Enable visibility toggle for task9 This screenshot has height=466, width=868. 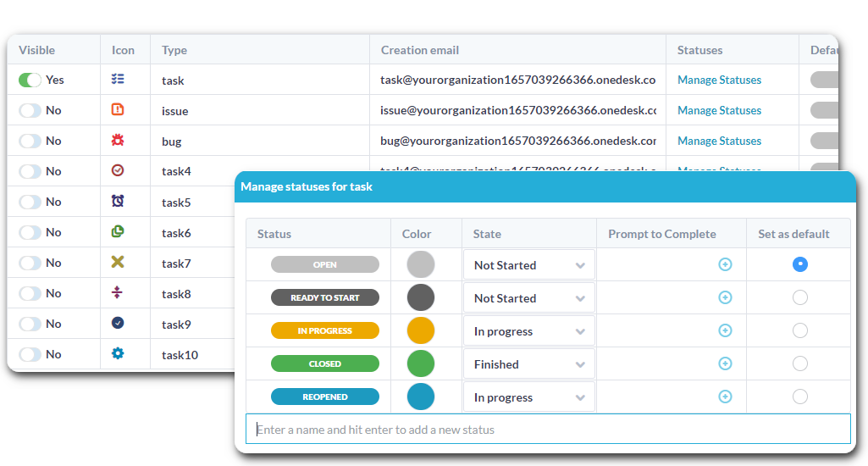(x=30, y=324)
